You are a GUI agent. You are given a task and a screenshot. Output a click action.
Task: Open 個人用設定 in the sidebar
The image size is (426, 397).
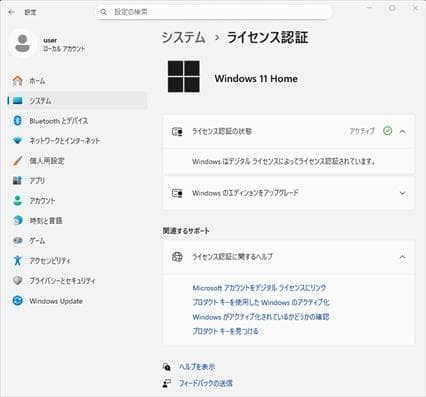[x=77, y=160]
